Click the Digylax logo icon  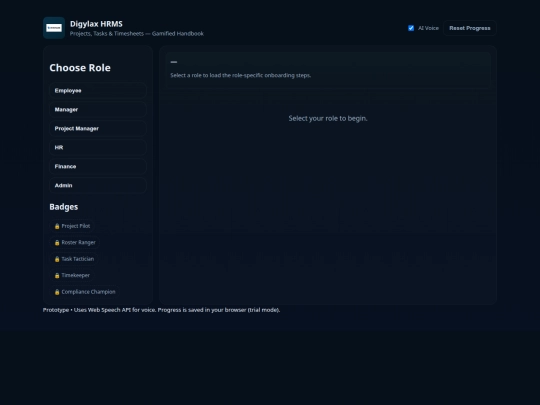[x=54, y=28]
